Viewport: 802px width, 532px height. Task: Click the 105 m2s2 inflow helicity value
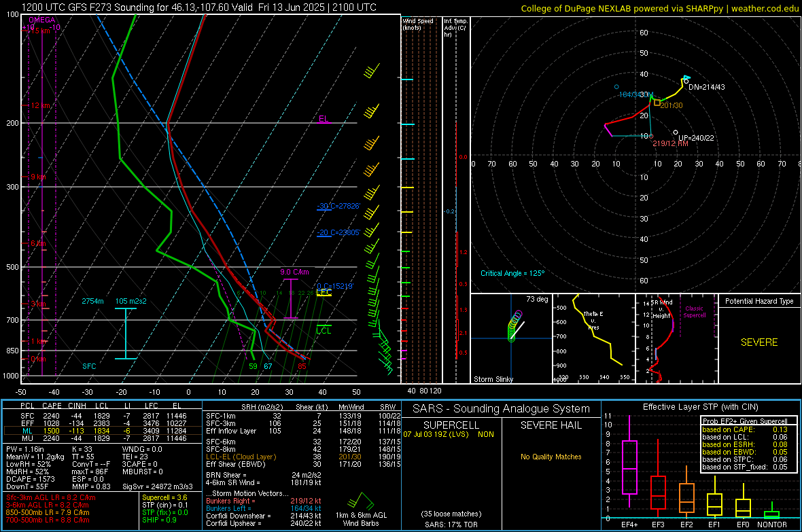coord(131,301)
